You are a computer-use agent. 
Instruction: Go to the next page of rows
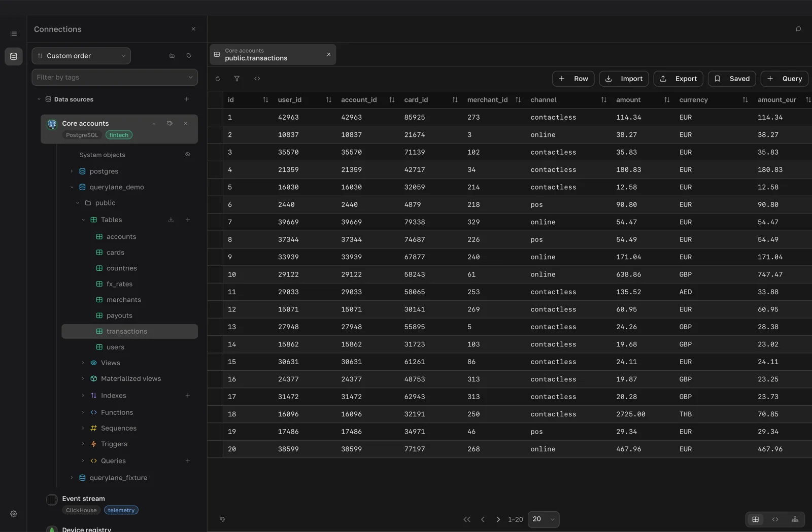(x=498, y=519)
